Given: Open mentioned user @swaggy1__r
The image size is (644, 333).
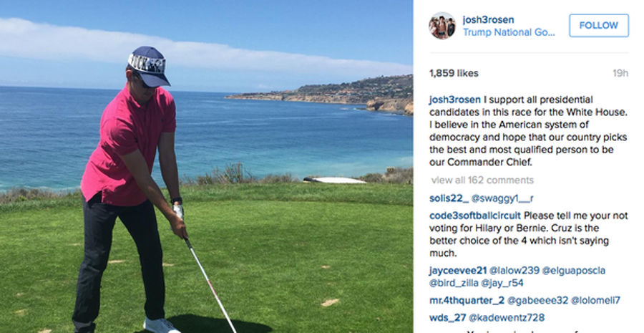Looking at the screenshot, I should click(x=502, y=198).
